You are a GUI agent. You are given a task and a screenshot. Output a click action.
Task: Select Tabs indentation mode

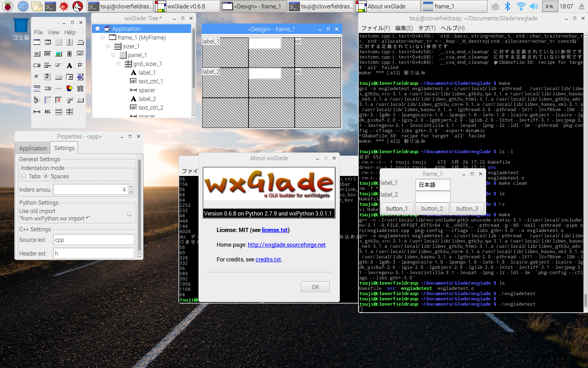(24, 176)
